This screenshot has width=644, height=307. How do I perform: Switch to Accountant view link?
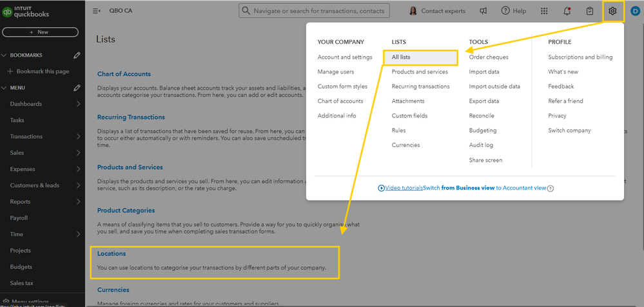[485, 188]
